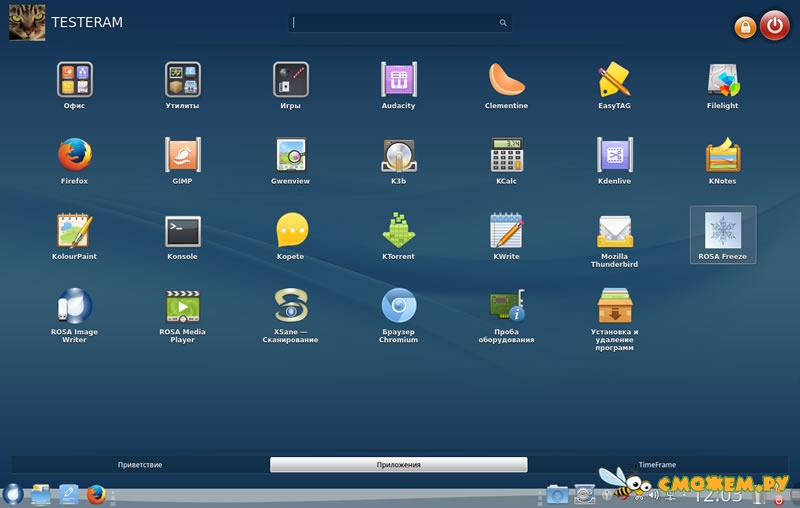The width and height of the screenshot is (800, 508).
Task: Click the volume icon in system tray
Action: click(654, 495)
